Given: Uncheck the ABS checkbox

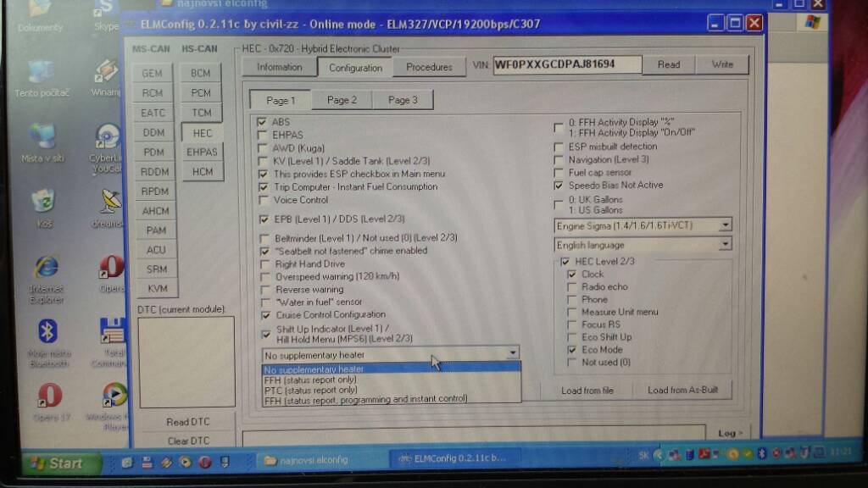Looking at the screenshot, I should click(262, 122).
